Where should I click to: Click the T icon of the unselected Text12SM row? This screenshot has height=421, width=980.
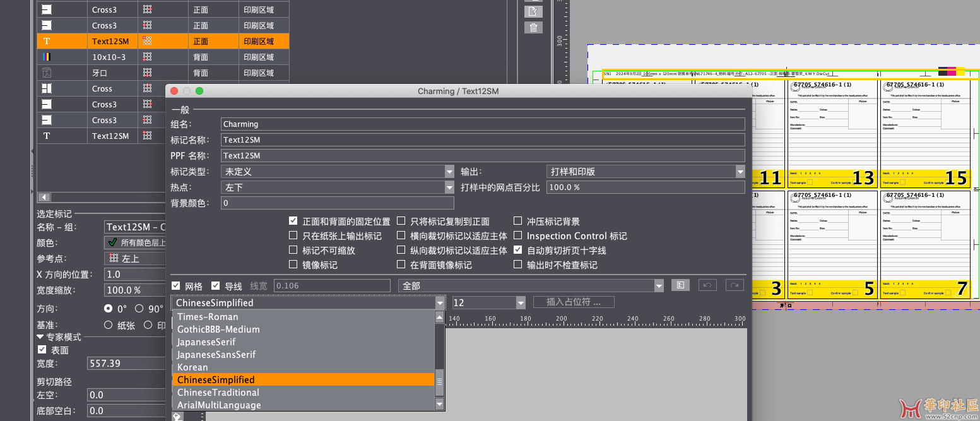click(x=47, y=136)
